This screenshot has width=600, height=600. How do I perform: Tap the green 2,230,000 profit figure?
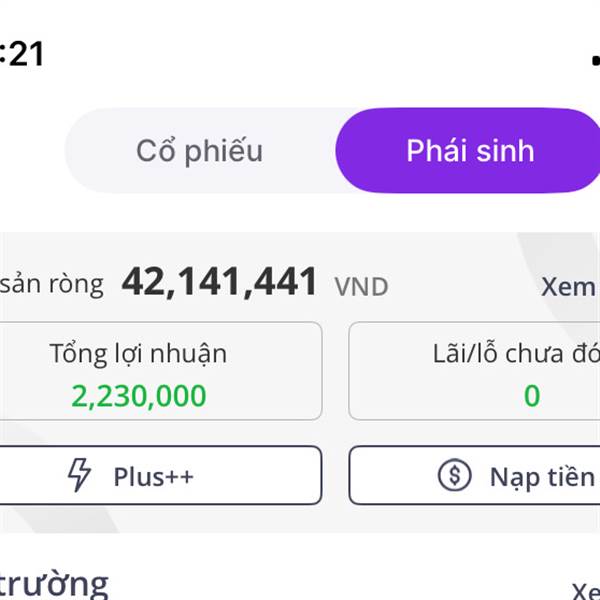pyautogui.click(x=139, y=396)
